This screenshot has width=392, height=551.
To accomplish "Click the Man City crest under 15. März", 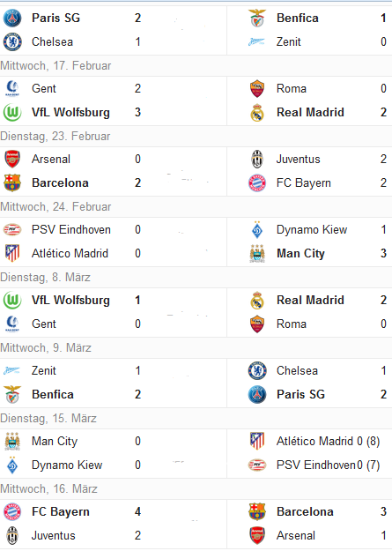I will 12,442.
